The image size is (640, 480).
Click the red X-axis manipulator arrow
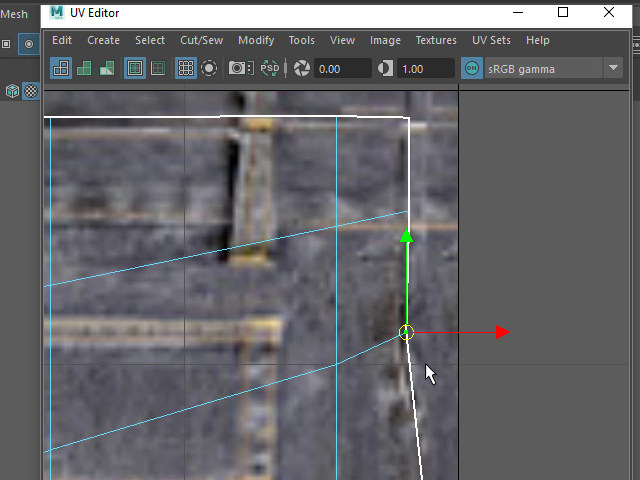501,332
